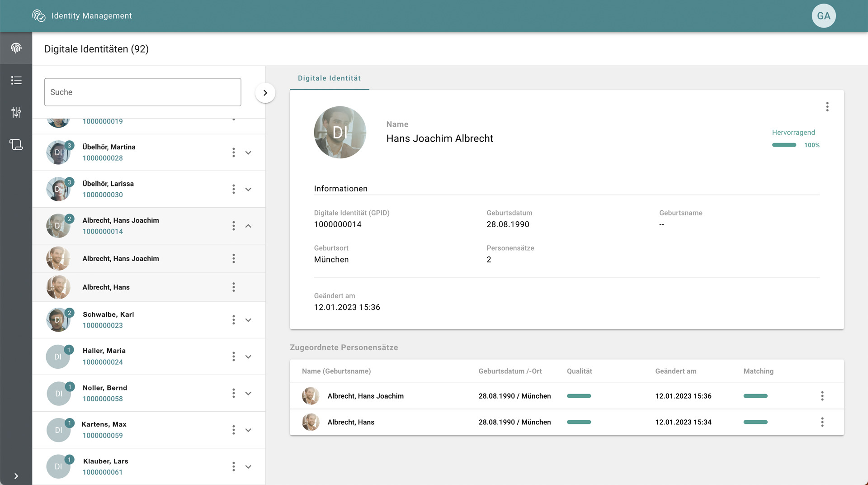Click quality bar of Albrecht, Hans Joachim row
Viewport: 868px width, 485px height.
579,396
